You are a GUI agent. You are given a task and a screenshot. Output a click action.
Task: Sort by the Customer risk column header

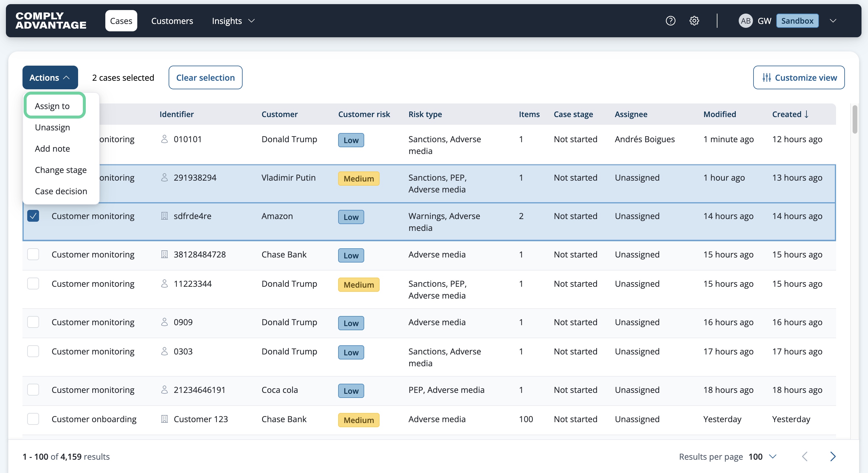pyautogui.click(x=364, y=114)
